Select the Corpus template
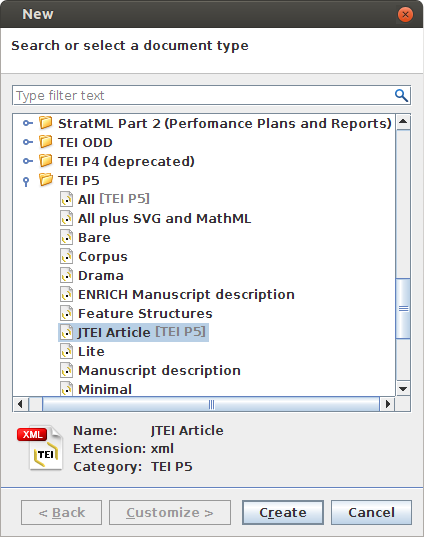 (103, 257)
